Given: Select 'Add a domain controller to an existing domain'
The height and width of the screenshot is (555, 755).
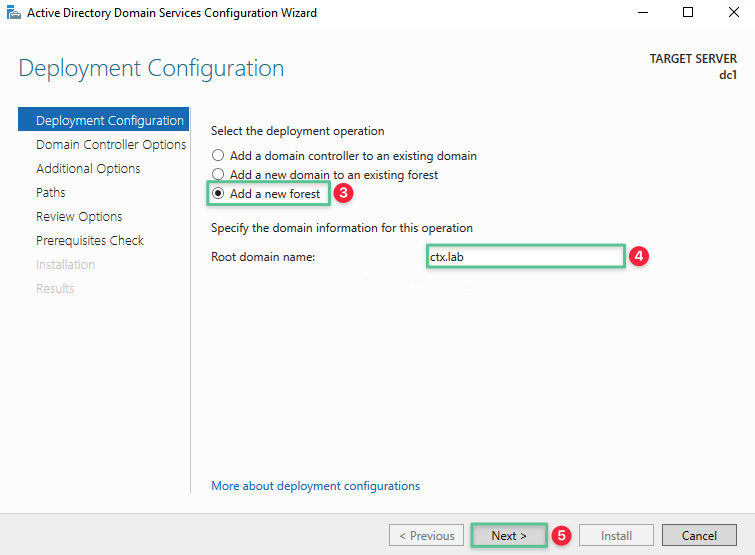Looking at the screenshot, I should pos(217,156).
